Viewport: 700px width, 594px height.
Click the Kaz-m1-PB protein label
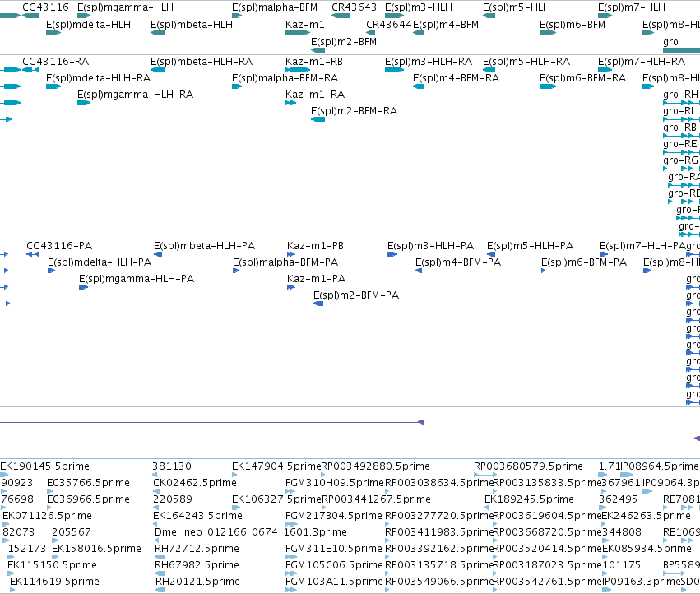pyautogui.click(x=315, y=246)
